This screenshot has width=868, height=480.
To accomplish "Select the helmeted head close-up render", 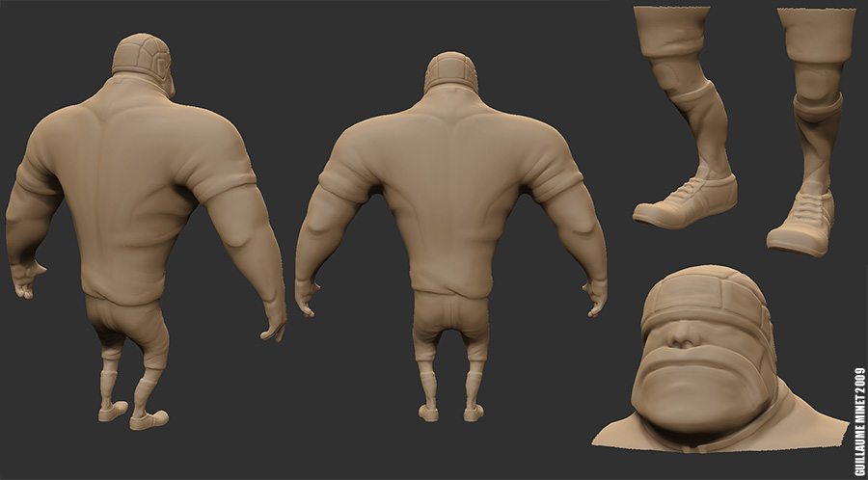I will click(x=719, y=360).
